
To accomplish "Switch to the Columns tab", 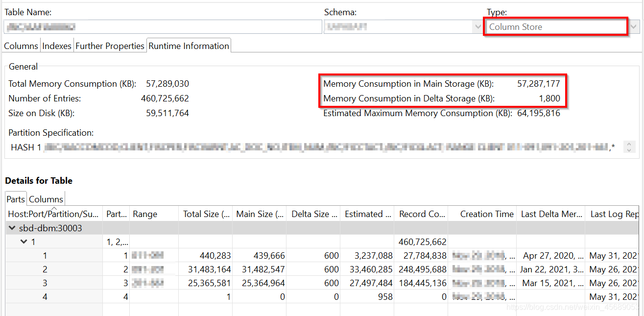I will tap(21, 45).
